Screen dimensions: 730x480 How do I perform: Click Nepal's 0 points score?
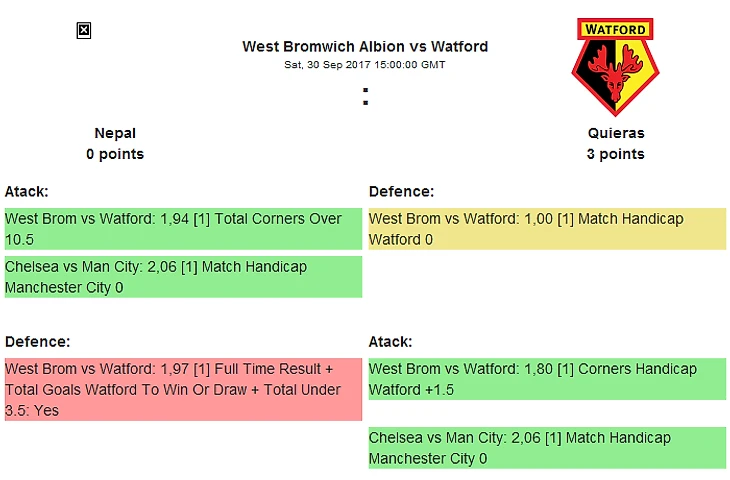pyautogui.click(x=115, y=154)
